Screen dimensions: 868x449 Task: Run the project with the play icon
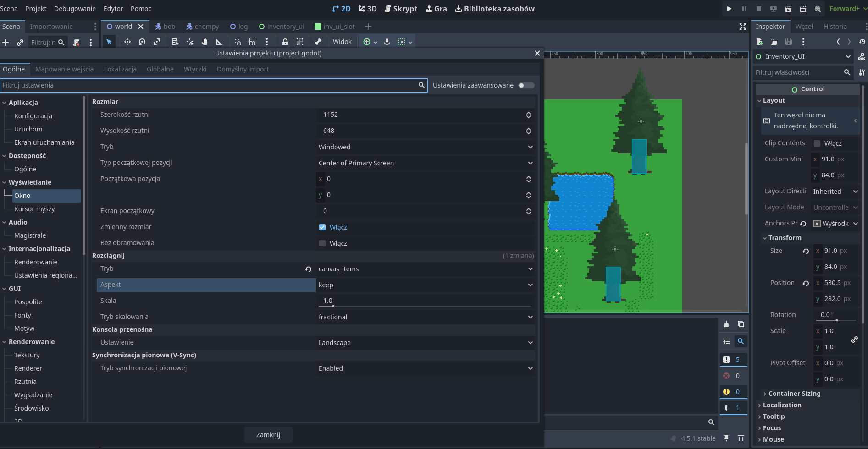point(729,9)
